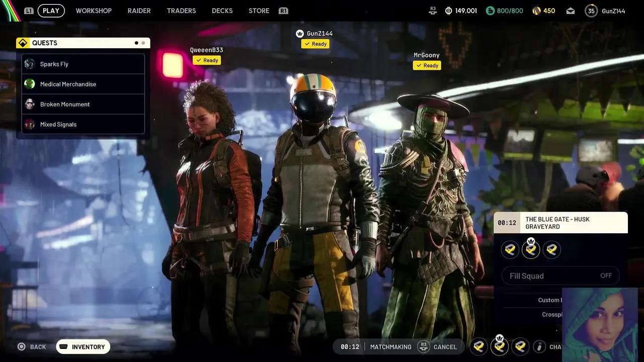The image size is (644, 362).
Task: Open the Mixed Signals quest
Action: pyautogui.click(x=83, y=124)
